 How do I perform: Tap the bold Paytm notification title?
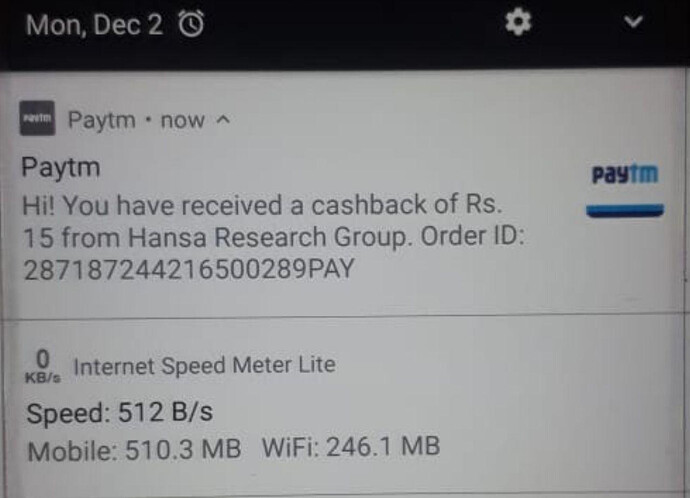pyautogui.click(x=61, y=168)
